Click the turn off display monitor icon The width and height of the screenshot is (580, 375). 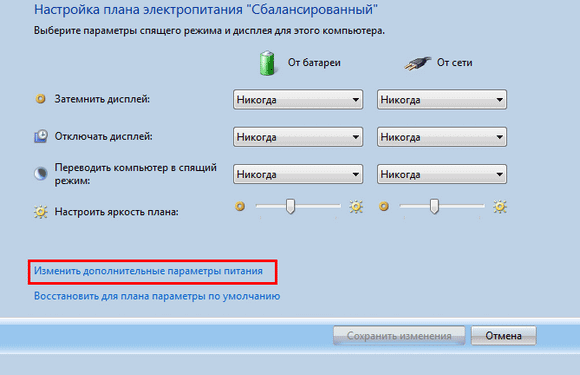point(41,136)
